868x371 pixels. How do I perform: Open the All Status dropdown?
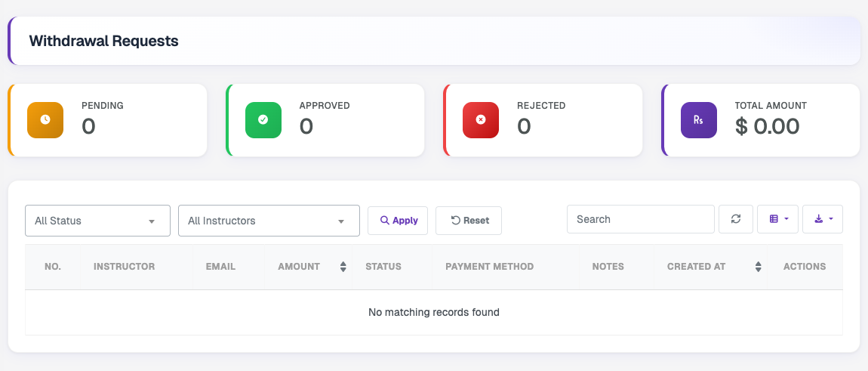pyautogui.click(x=97, y=221)
